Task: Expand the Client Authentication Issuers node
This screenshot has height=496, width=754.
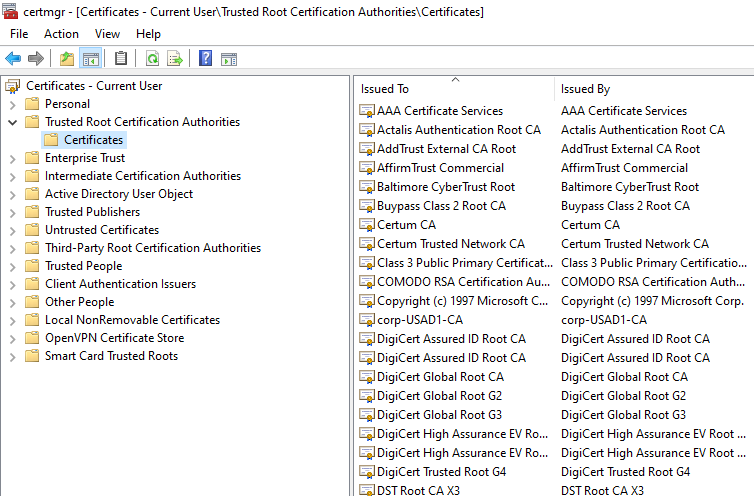Action: coord(13,284)
